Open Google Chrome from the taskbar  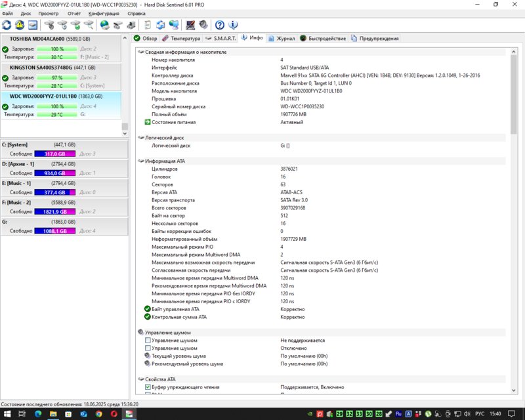tap(99, 413)
